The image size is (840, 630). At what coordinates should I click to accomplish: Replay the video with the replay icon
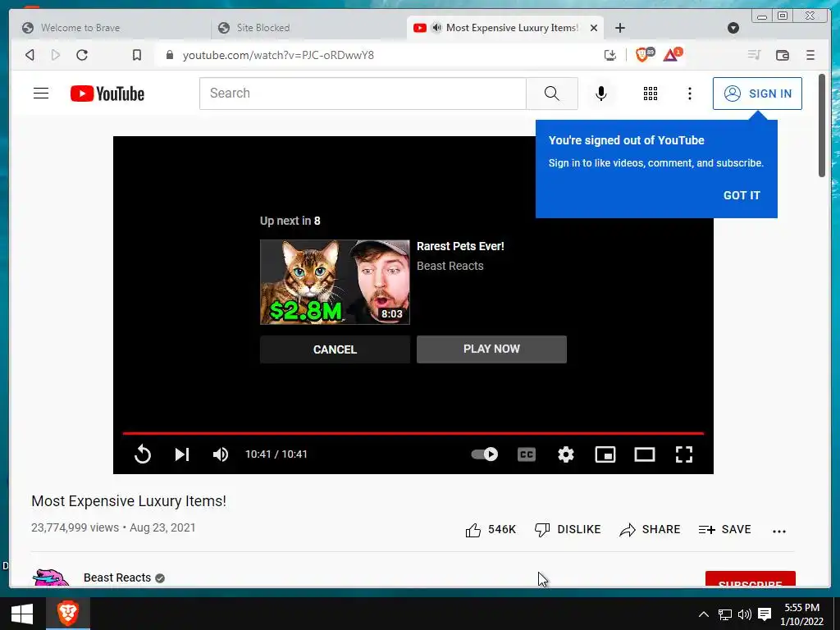(143, 454)
